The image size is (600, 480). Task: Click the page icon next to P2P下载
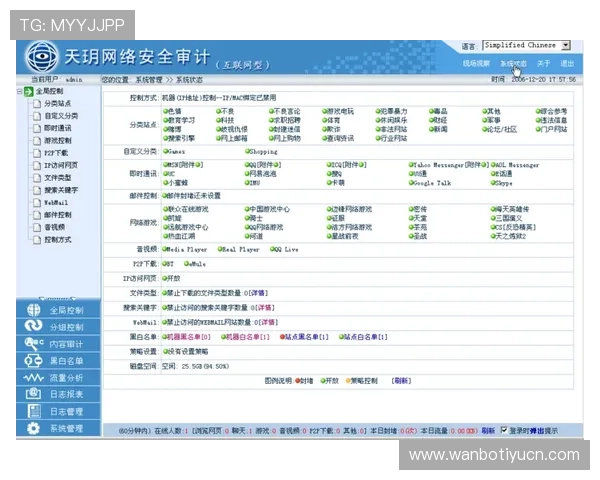[37, 153]
